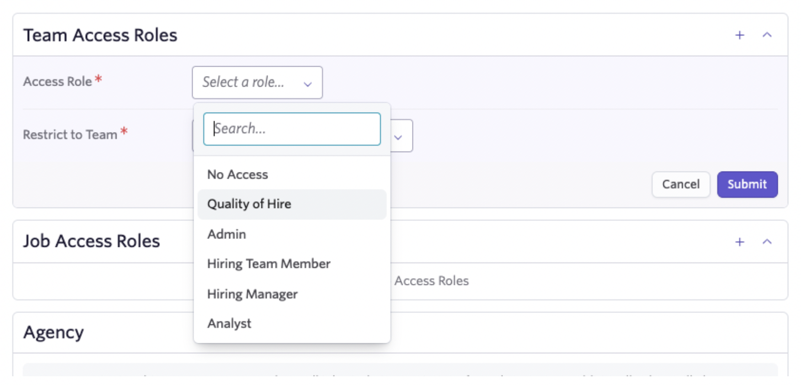The image size is (801, 385).
Task: Submit the team access role form
Action: point(747,184)
